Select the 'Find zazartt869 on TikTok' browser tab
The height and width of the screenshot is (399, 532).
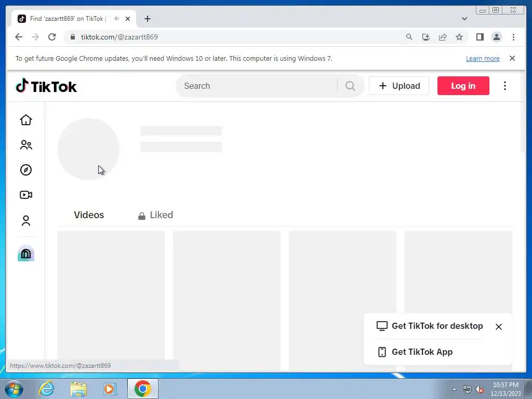(x=74, y=19)
